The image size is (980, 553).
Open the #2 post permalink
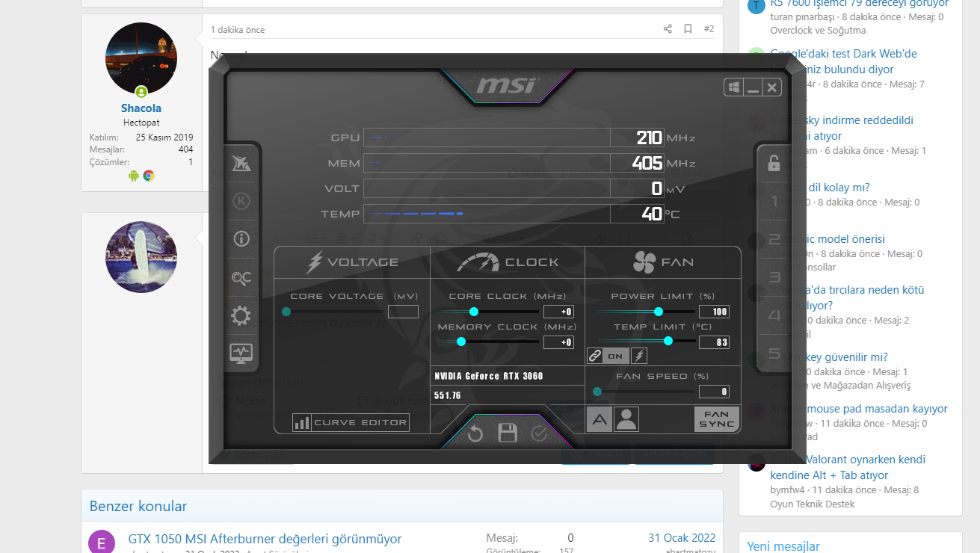click(709, 29)
